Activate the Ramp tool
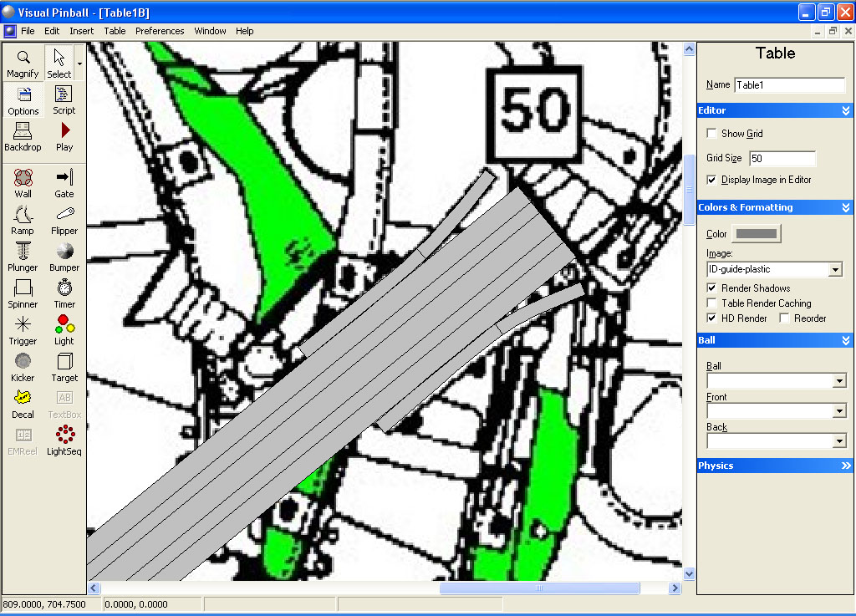856x616 pixels. [x=23, y=220]
